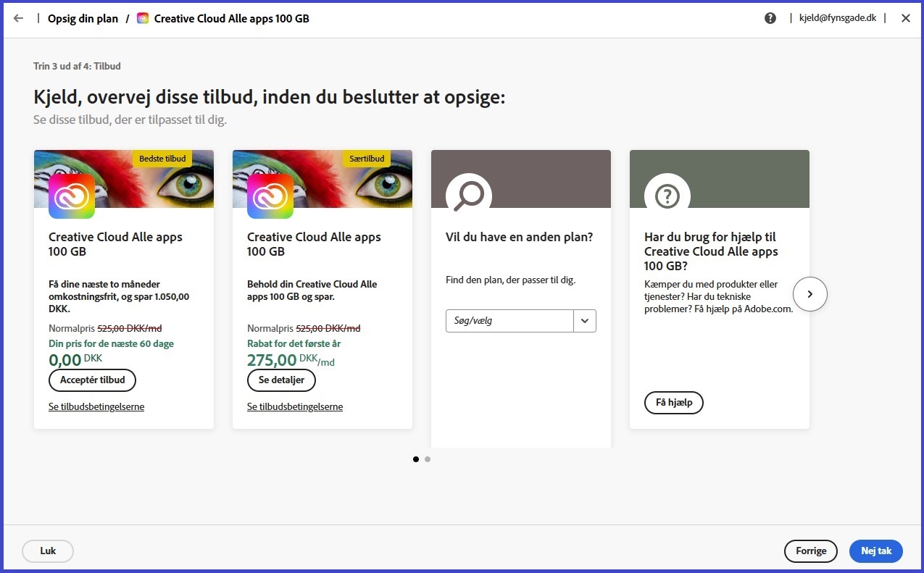Click 'Rabat for det første år' text

click(x=294, y=344)
